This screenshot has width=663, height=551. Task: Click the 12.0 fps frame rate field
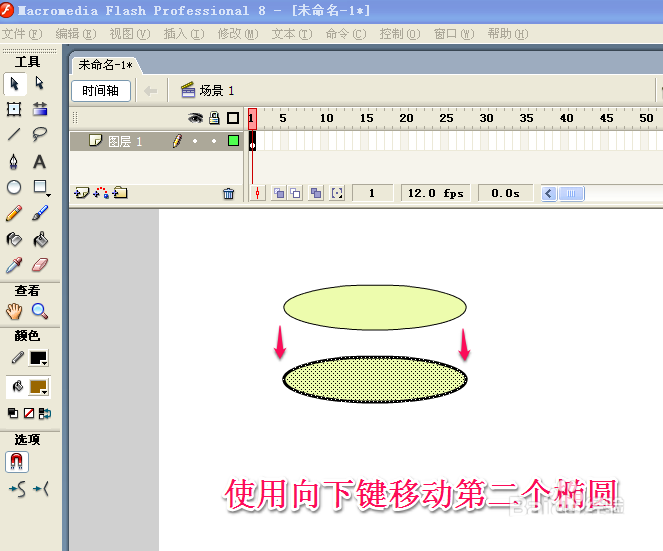tap(436, 193)
